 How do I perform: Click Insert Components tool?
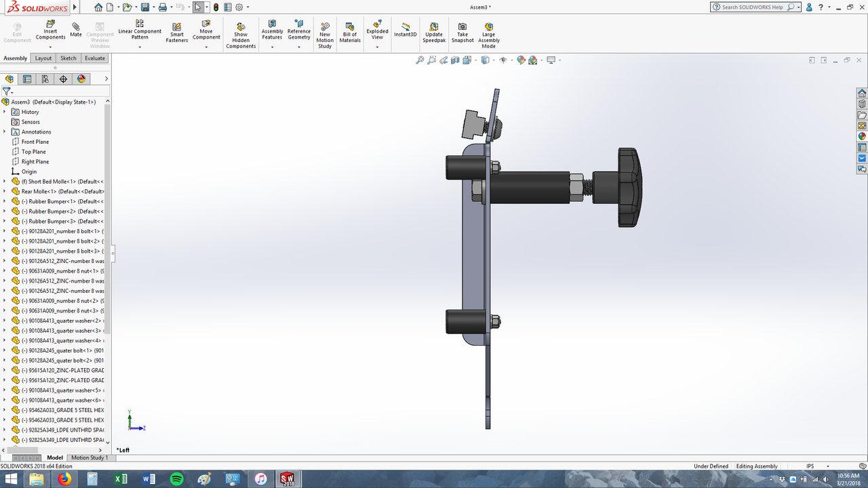[x=50, y=30]
